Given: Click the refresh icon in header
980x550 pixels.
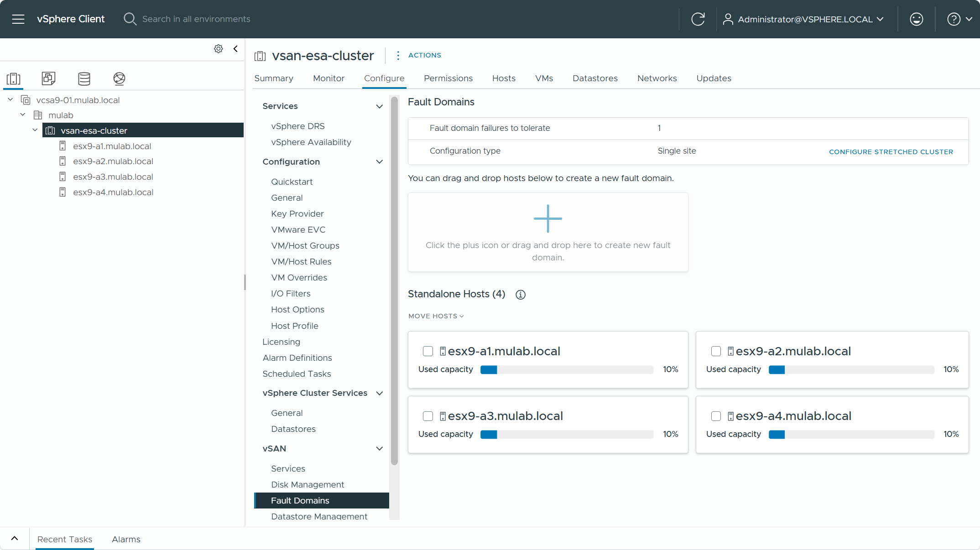Looking at the screenshot, I should click(x=698, y=19).
